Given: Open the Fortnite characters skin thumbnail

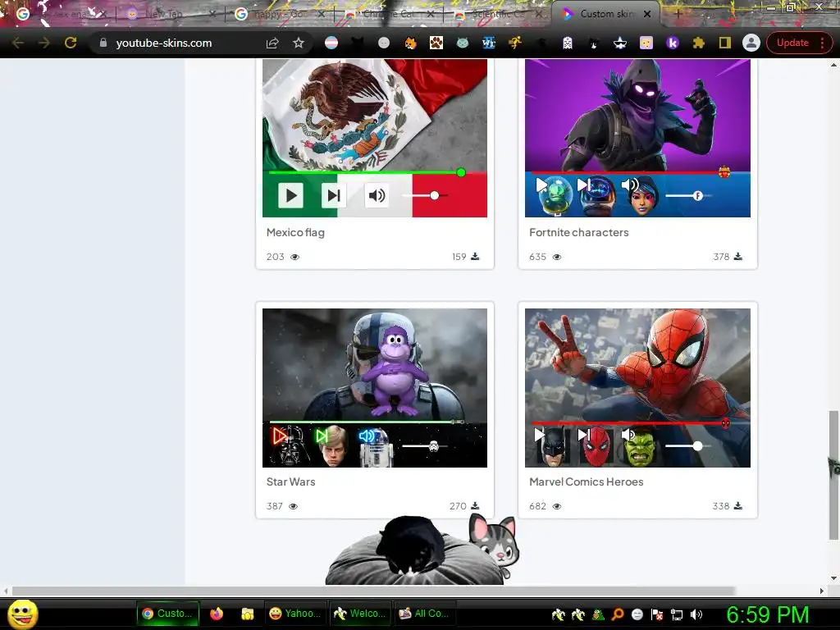Looking at the screenshot, I should pos(637,138).
